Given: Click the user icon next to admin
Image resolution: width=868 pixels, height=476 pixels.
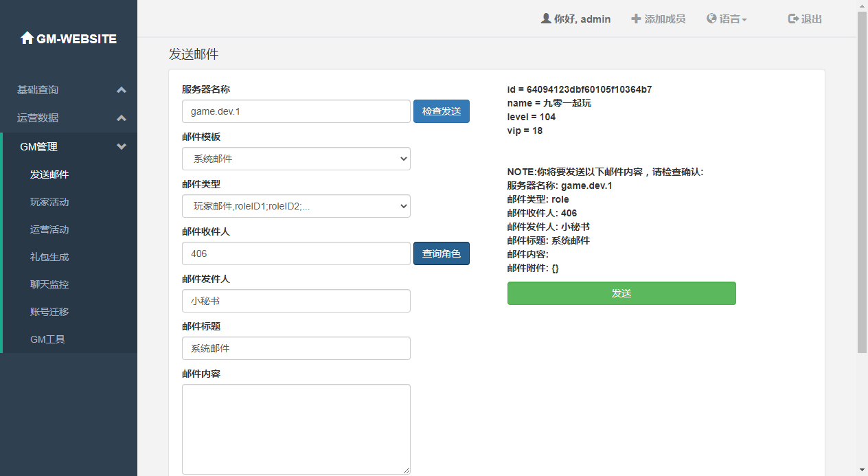Looking at the screenshot, I should click(x=546, y=19).
